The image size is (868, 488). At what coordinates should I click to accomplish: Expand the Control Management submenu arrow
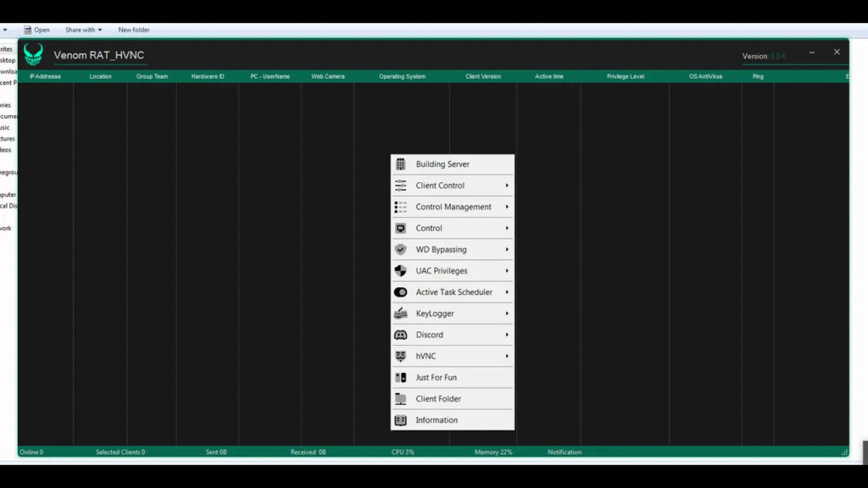[507, 207]
